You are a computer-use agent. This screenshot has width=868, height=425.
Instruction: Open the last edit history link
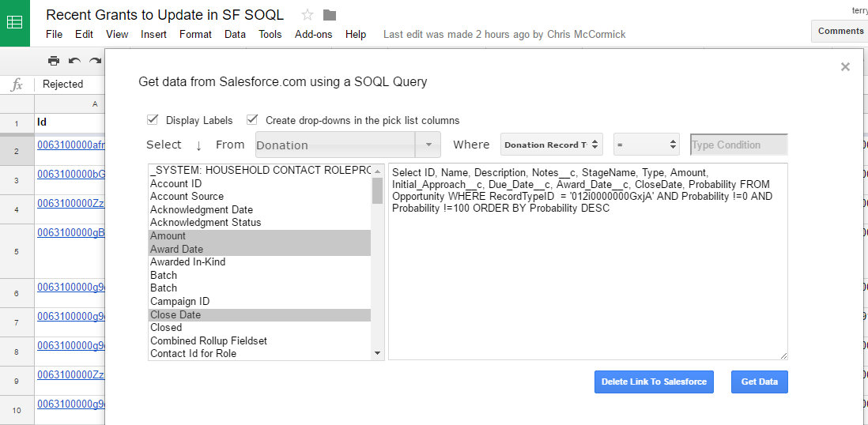click(x=504, y=34)
